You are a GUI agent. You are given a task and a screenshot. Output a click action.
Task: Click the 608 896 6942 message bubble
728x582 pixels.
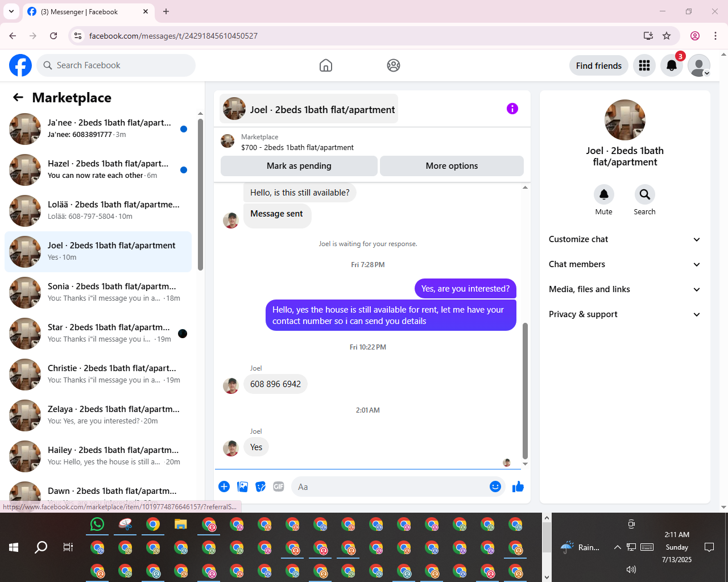coord(276,384)
